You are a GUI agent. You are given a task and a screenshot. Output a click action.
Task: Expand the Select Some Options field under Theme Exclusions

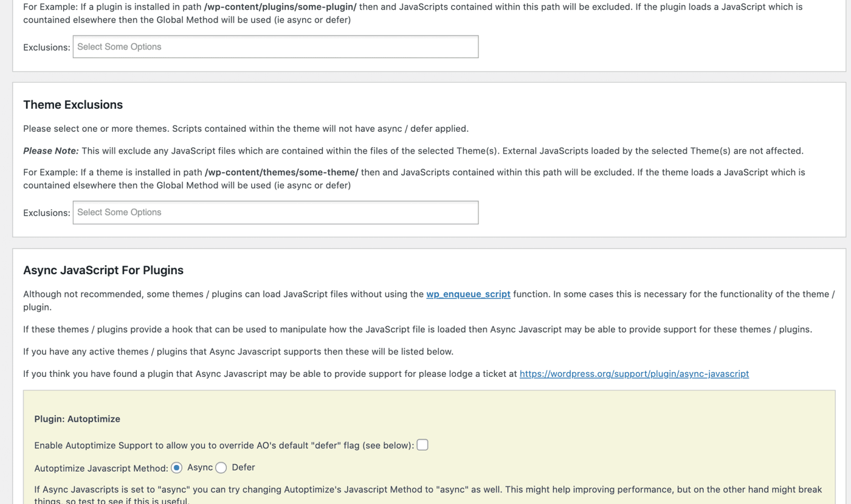(x=275, y=212)
